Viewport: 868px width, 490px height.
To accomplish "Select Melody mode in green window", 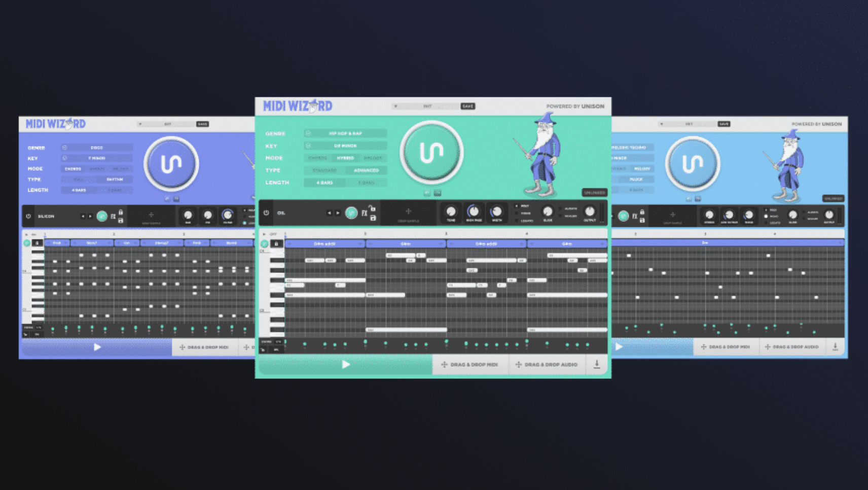I will (x=373, y=158).
